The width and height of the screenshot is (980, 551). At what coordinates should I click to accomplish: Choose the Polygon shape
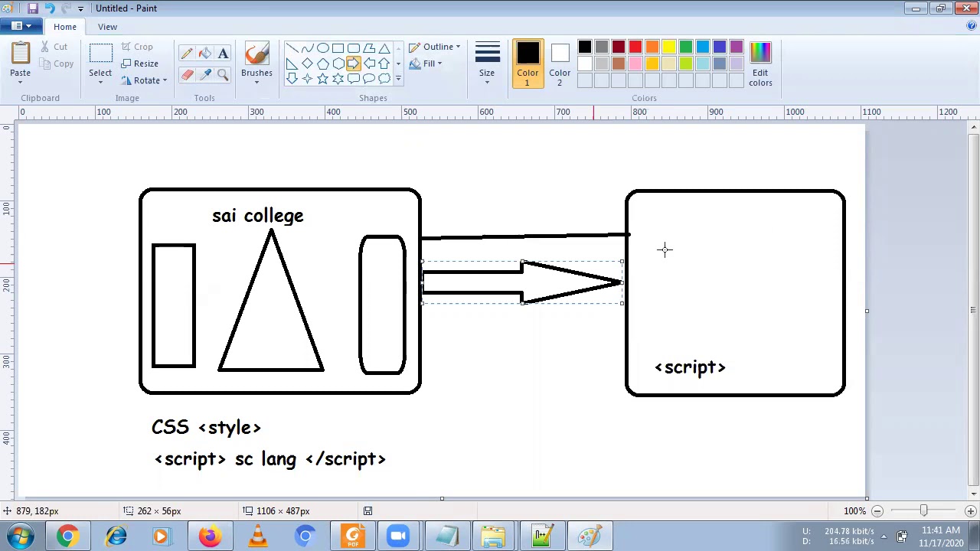click(x=368, y=48)
